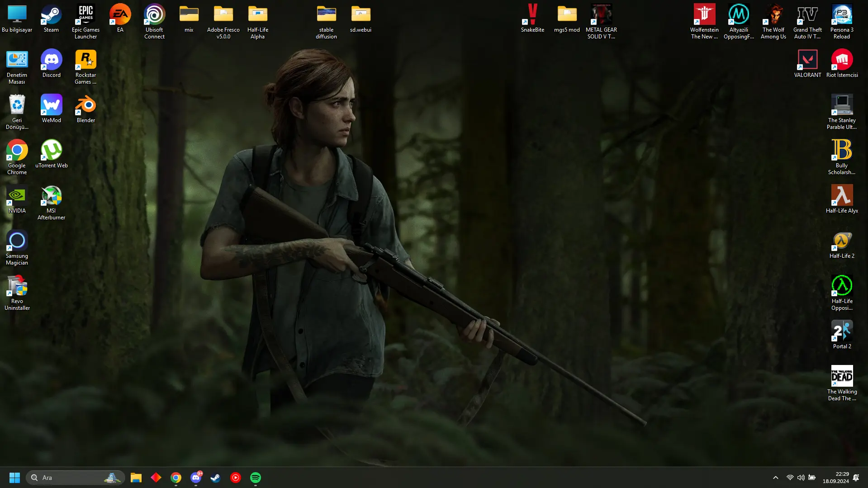Select the stable diffusion folder
The height and width of the screenshot is (488, 868).
click(327, 22)
